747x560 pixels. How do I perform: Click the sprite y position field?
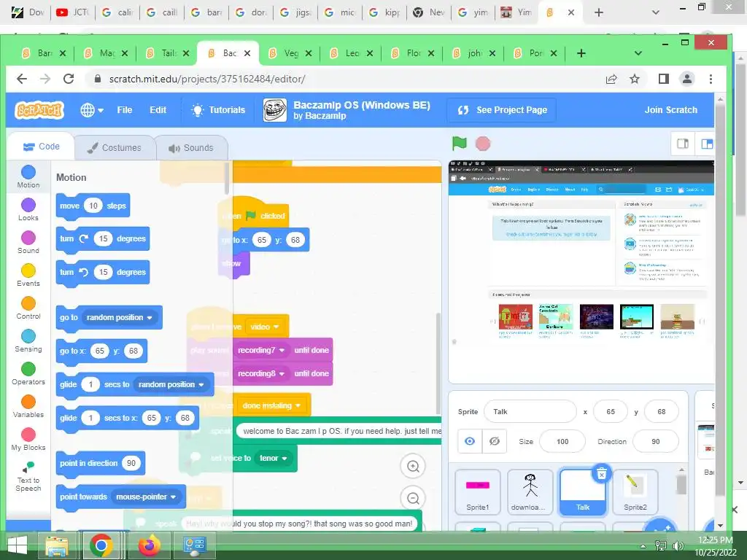[661, 411]
